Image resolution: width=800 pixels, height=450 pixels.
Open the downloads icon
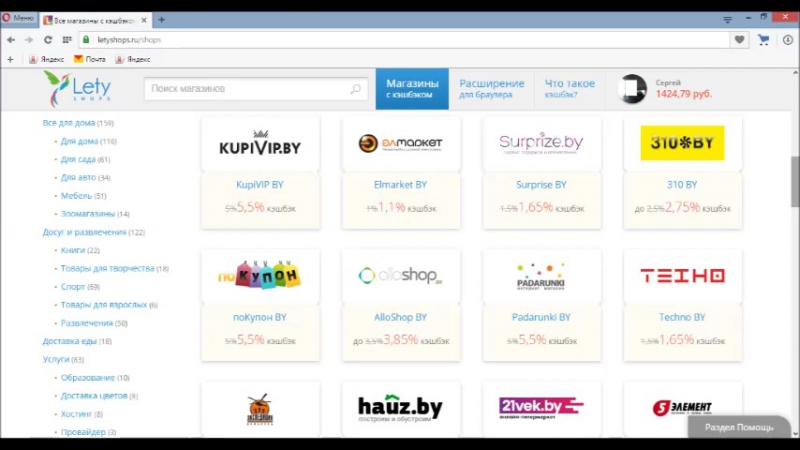[788, 40]
